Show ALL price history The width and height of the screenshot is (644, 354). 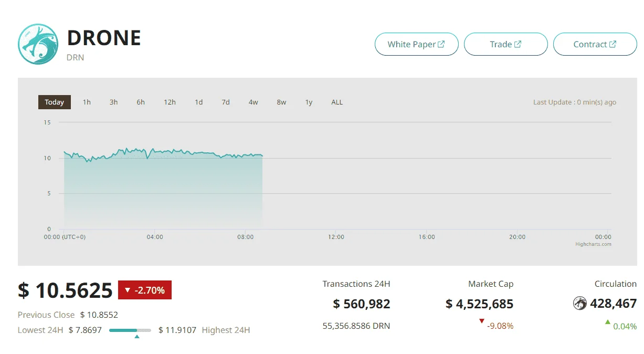click(337, 102)
